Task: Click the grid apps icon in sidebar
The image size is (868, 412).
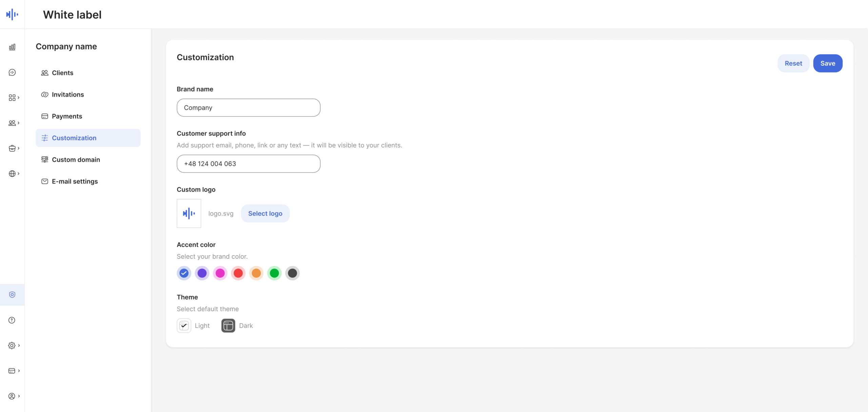Action: pyautogui.click(x=12, y=98)
